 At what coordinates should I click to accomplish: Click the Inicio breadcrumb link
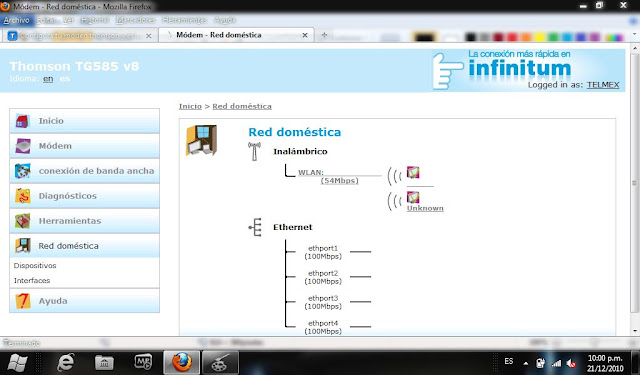click(190, 106)
